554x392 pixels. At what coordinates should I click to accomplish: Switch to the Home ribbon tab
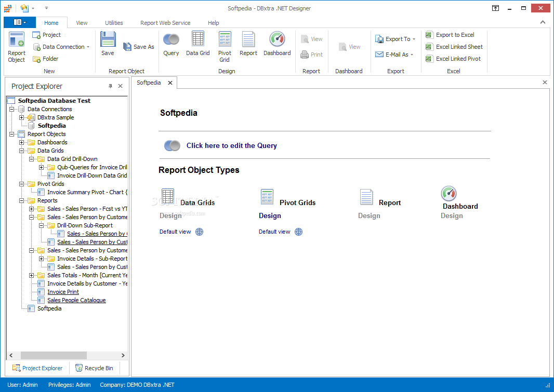point(51,23)
